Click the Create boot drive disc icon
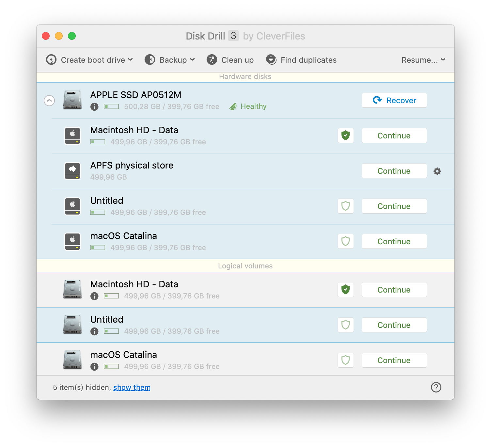 [x=51, y=60]
